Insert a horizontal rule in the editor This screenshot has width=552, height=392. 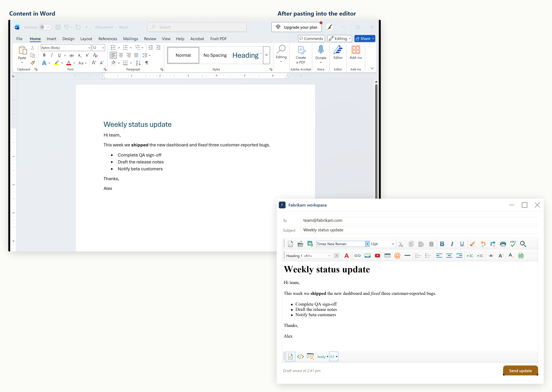point(407,256)
